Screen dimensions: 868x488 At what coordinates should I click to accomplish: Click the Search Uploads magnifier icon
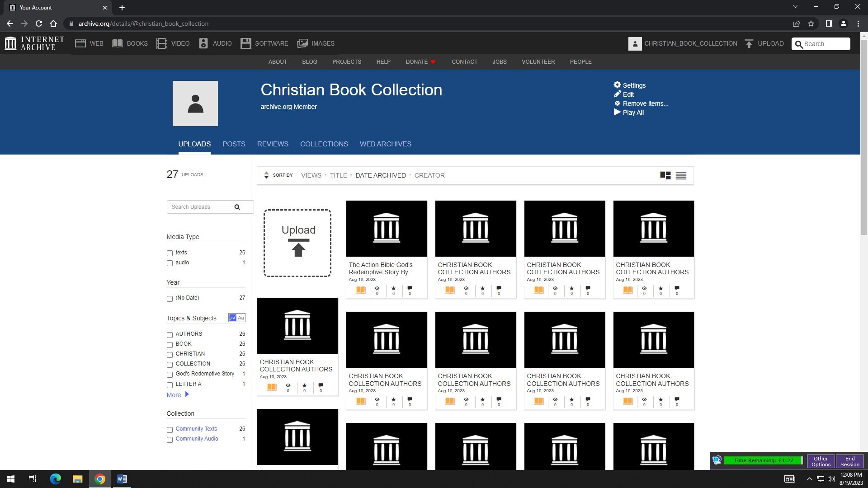click(237, 207)
